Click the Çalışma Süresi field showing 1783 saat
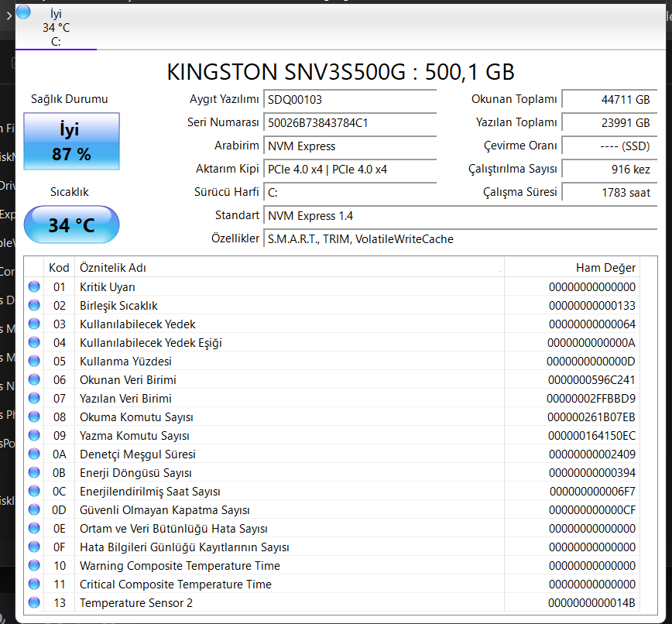The width and height of the screenshot is (672, 624). pyautogui.click(x=609, y=193)
